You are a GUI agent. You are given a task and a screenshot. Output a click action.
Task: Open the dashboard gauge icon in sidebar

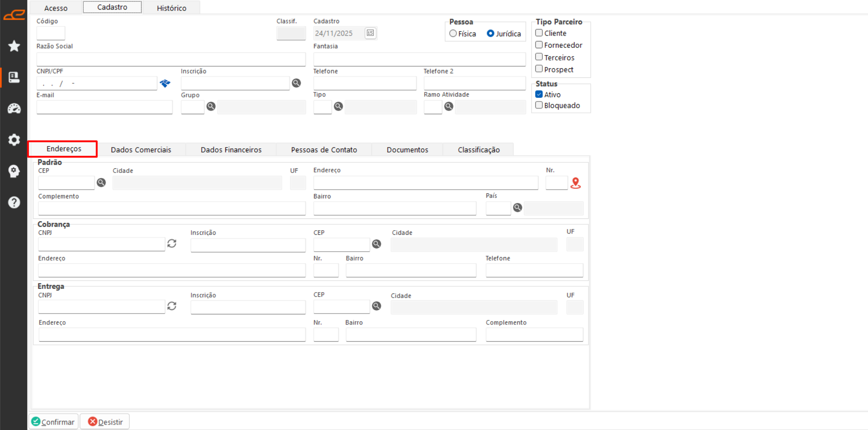(x=14, y=108)
